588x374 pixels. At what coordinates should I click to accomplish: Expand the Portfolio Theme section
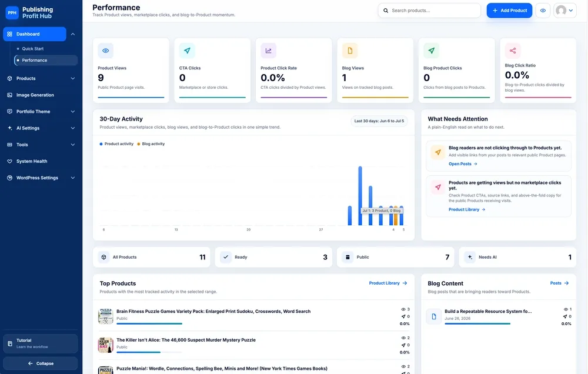[x=73, y=111]
